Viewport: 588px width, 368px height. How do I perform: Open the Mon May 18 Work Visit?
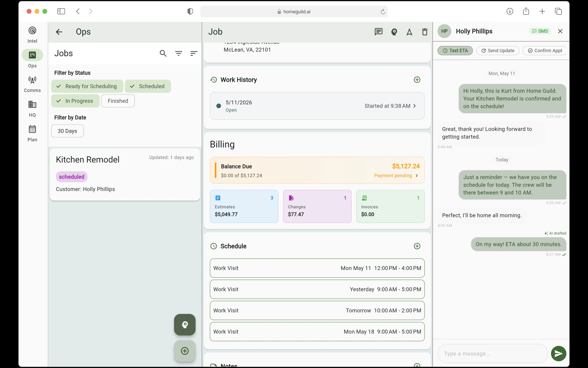pos(317,332)
